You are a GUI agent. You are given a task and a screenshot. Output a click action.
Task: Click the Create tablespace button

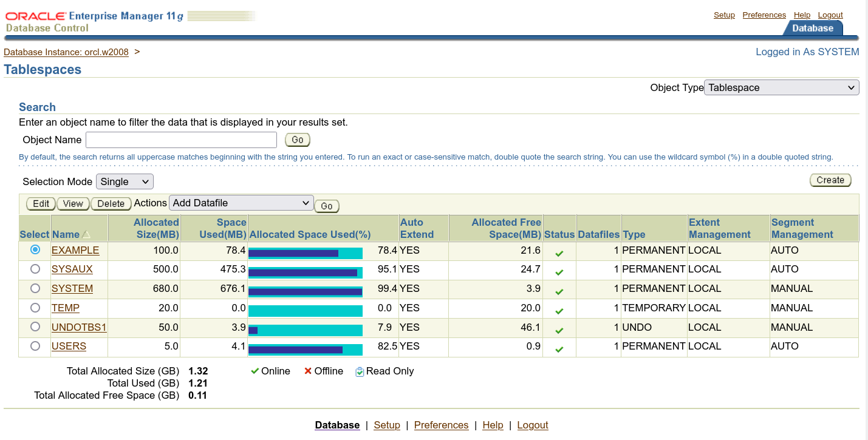[830, 180]
